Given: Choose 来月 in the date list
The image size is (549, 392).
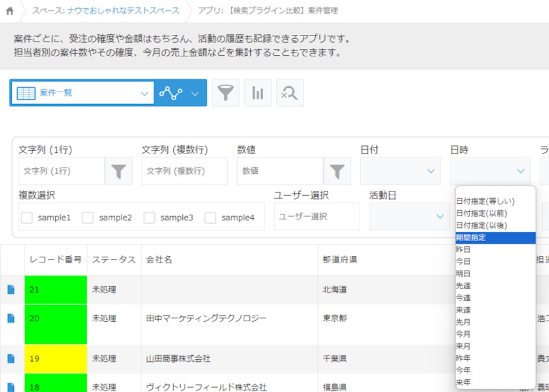Looking at the screenshot, I should (x=495, y=346).
